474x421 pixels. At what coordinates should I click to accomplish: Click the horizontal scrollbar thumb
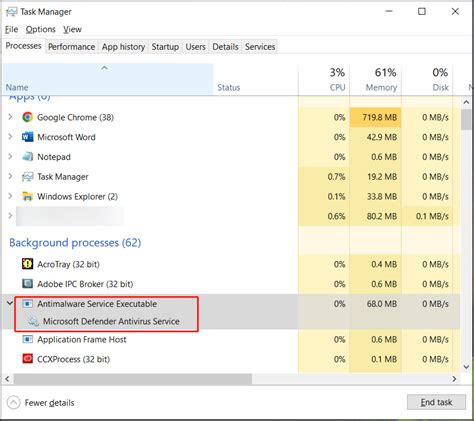(133, 379)
